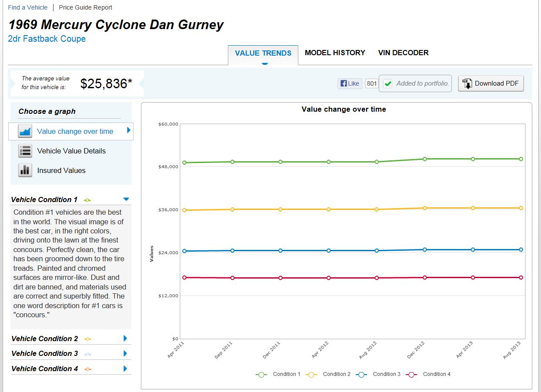Collapse the Vehicle Condition 1 description
Image resolution: width=541 pixels, height=392 pixels.
pyautogui.click(x=126, y=199)
